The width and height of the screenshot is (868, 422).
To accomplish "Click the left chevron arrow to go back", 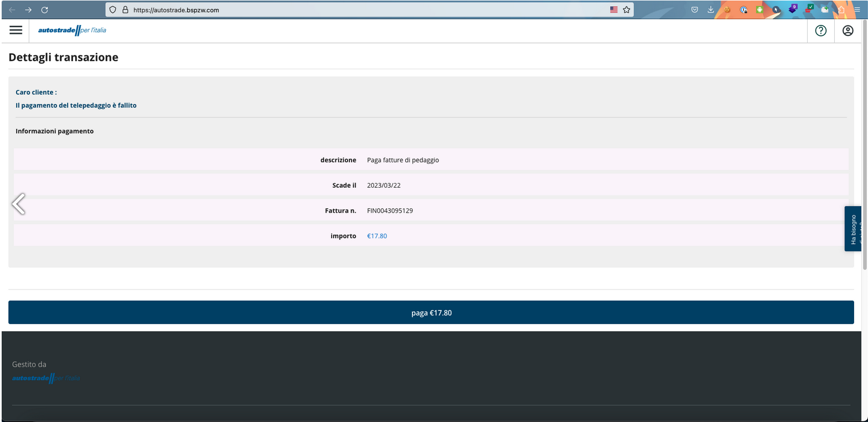I will point(18,204).
